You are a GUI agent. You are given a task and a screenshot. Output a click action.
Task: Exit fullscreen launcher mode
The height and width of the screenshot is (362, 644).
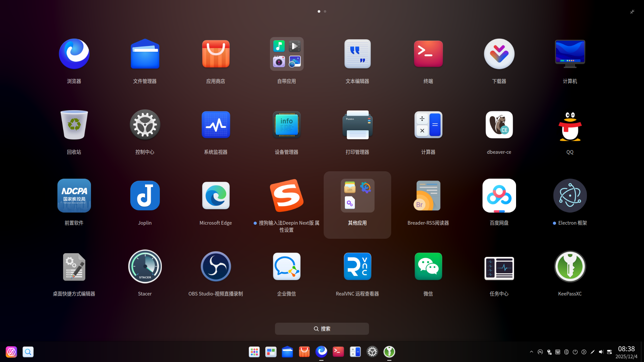coord(632,12)
